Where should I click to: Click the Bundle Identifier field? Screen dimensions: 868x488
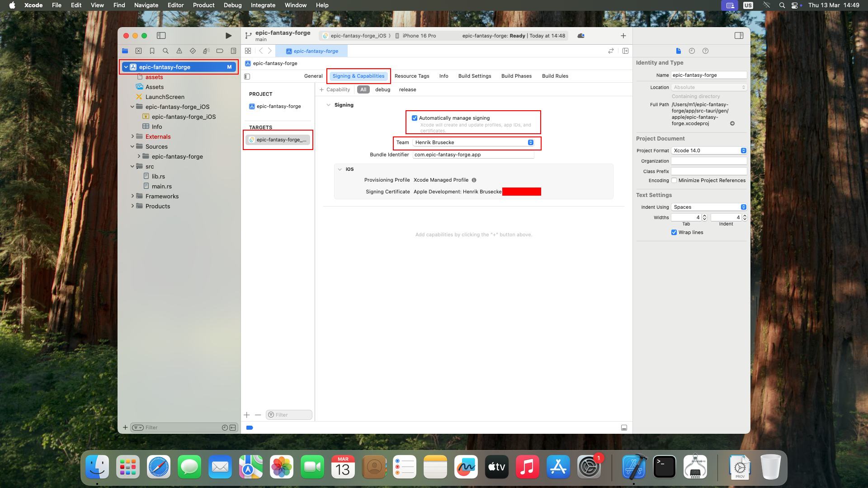(473, 155)
